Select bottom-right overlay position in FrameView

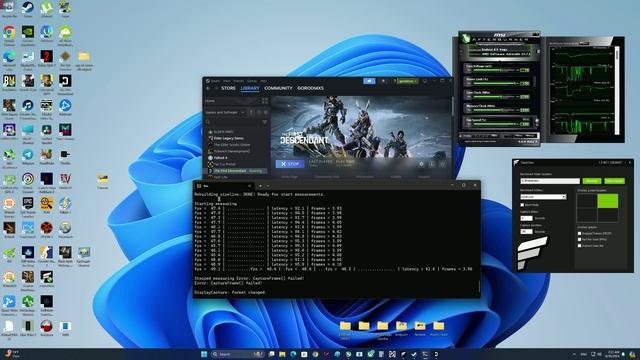(x=608, y=215)
